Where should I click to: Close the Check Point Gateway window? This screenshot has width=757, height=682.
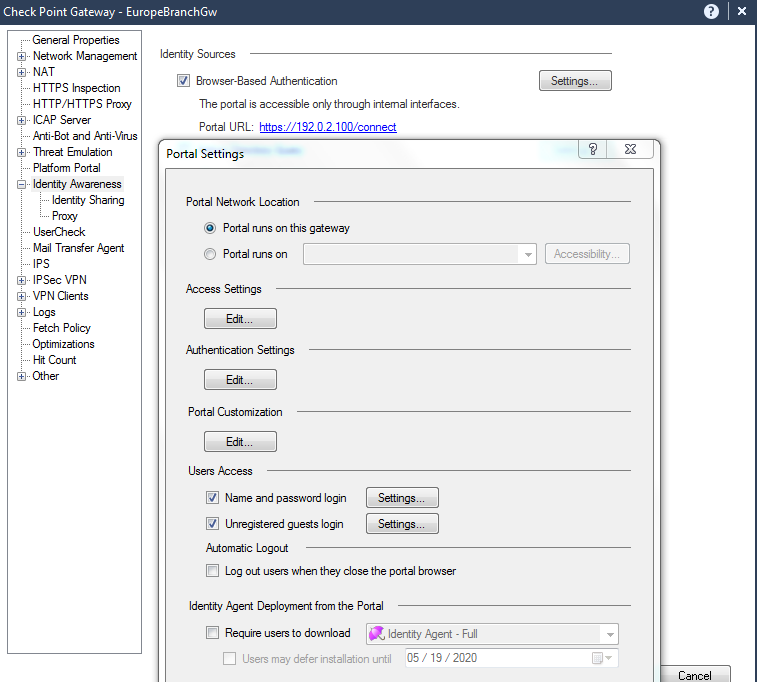[742, 12]
